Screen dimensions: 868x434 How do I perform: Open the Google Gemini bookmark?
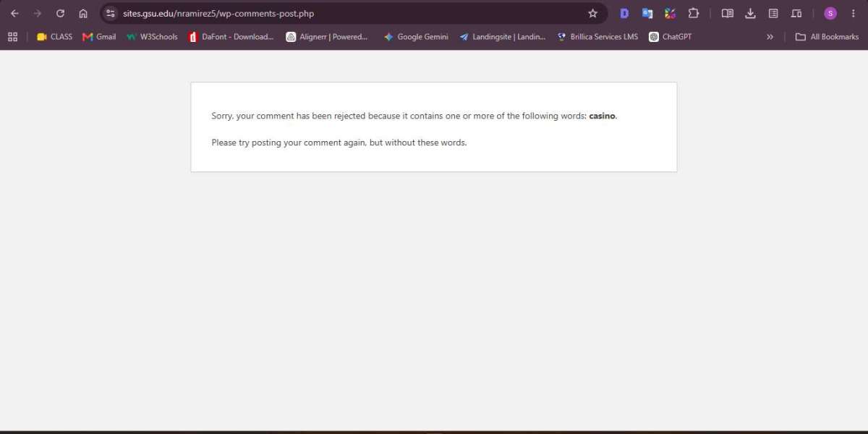pos(416,36)
